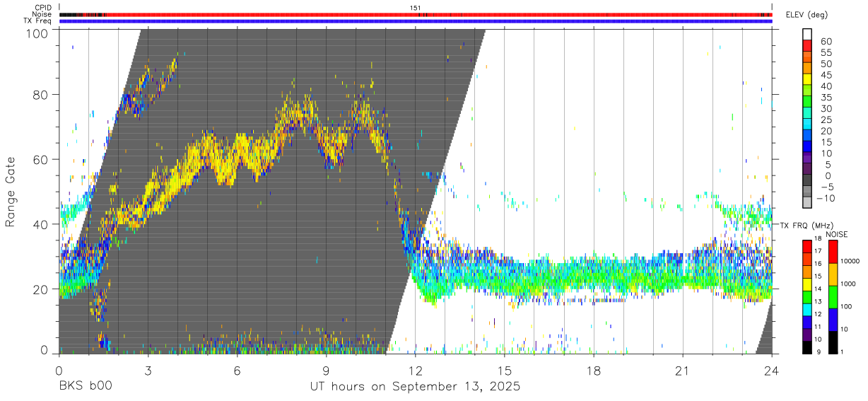Click the blue segment of the NOISE color bar
Viewport: 868px width, 401px height.
click(833, 320)
